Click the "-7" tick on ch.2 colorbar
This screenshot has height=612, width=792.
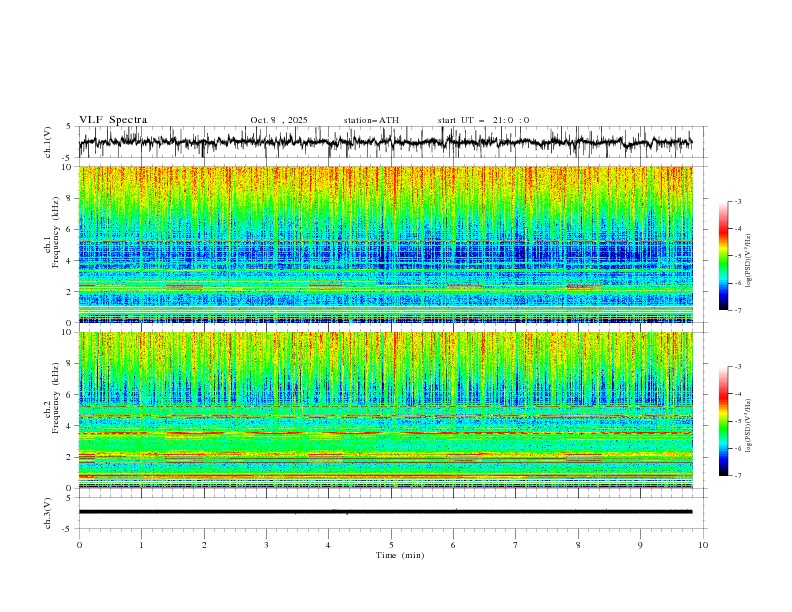coord(738,476)
